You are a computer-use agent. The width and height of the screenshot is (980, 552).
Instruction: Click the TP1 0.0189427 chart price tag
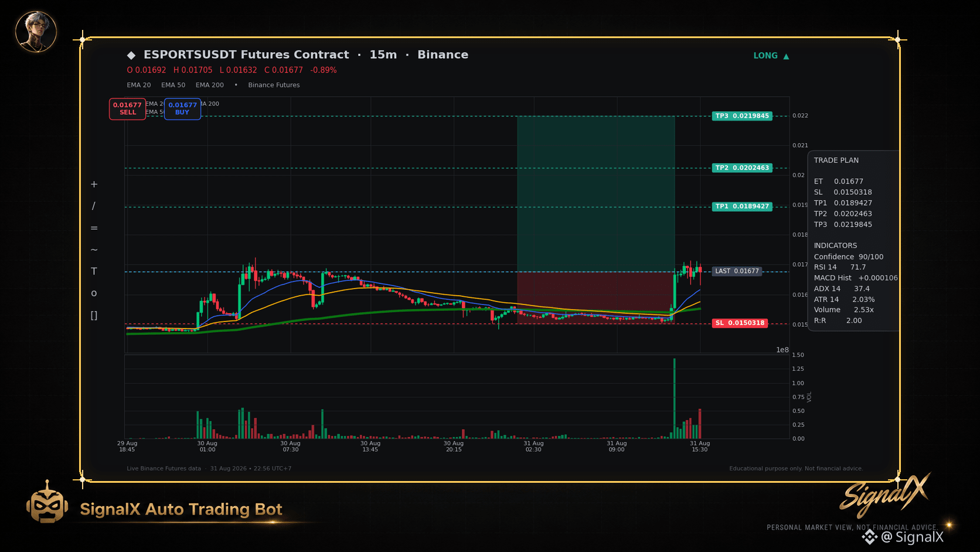[742, 206]
